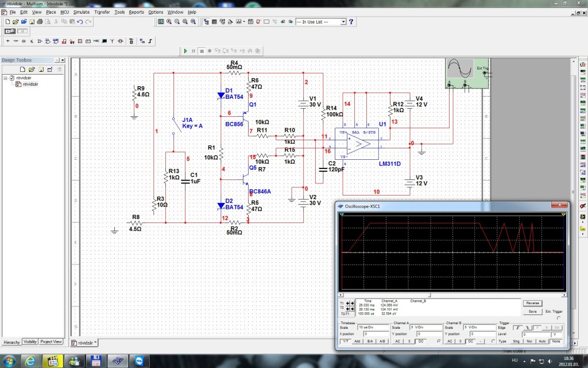This screenshot has width=588, height=368.
Task: Open the Spreadsheet View grid icon
Action: (x=214, y=22)
